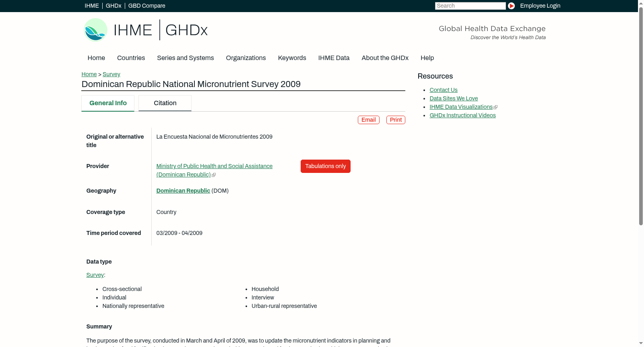Focus the Search input field
The image size is (644, 347).
(x=470, y=6)
